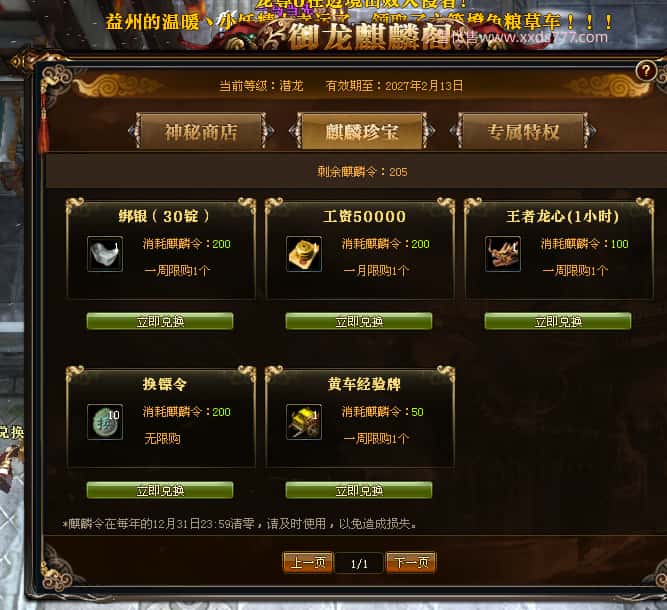Go to next page with 下一页

tap(411, 563)
